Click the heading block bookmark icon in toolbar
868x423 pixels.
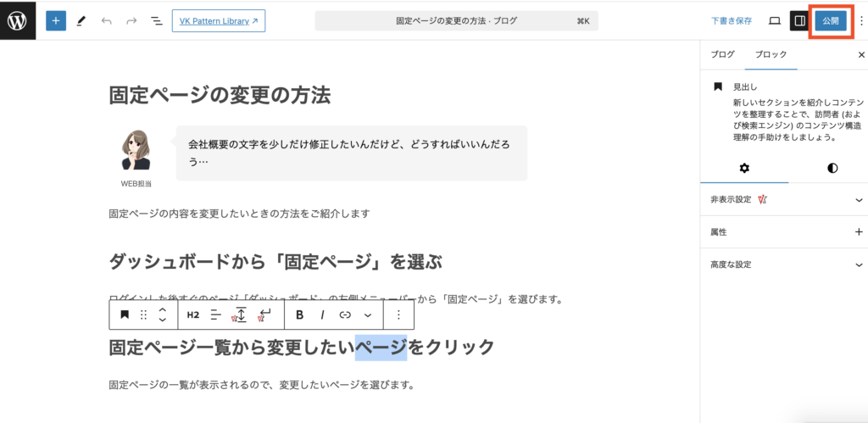pyautogui.click(x=125, y=314)
